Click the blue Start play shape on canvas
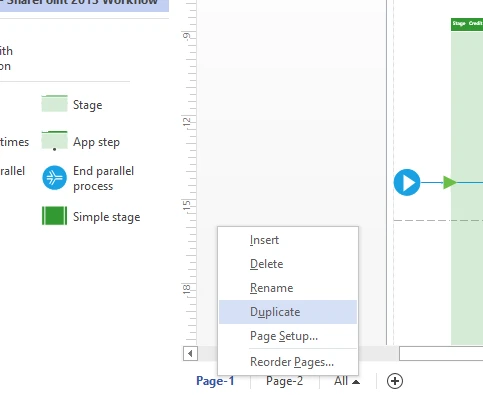The image size is (483, 395). (407, 182)
